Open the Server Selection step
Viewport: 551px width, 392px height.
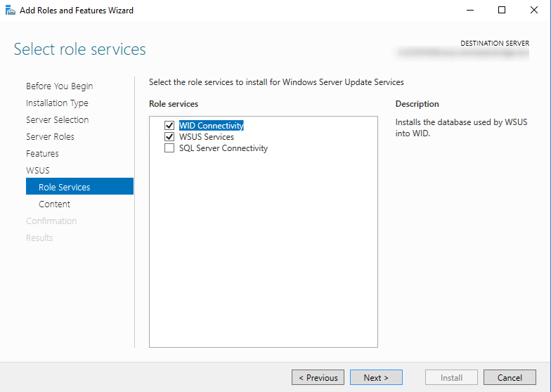click(58, 119)
